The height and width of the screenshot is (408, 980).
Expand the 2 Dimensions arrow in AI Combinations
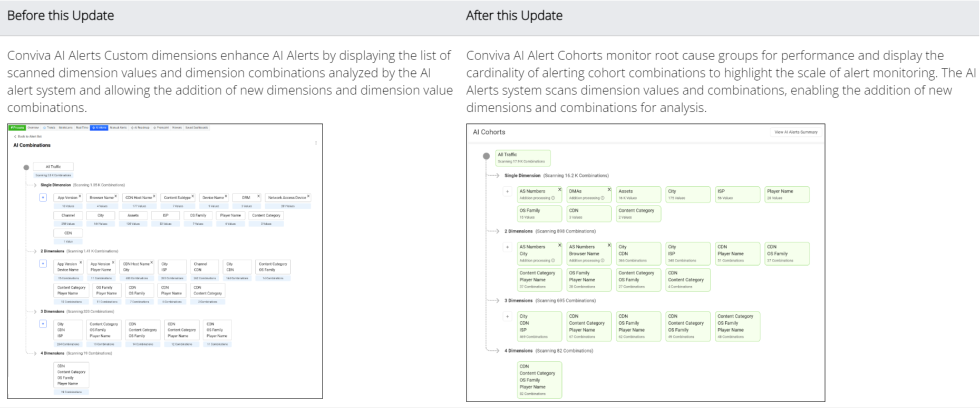pos(35,251)
